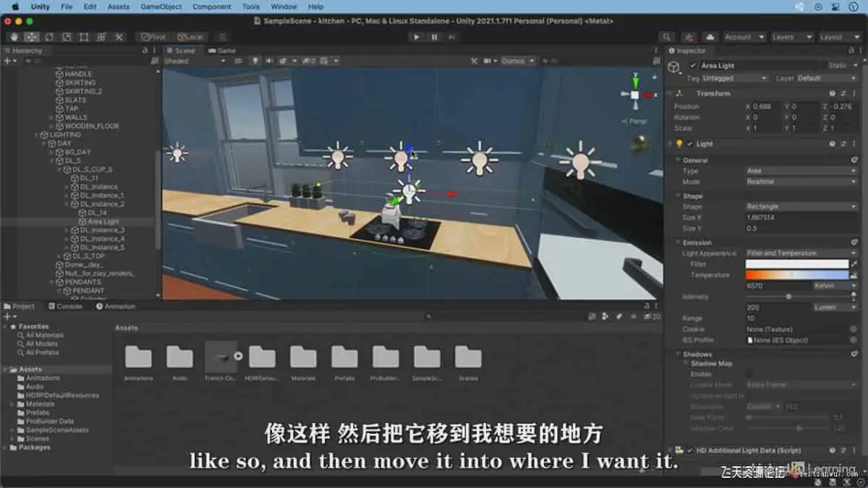Click the Step frame button

[452, 37]
